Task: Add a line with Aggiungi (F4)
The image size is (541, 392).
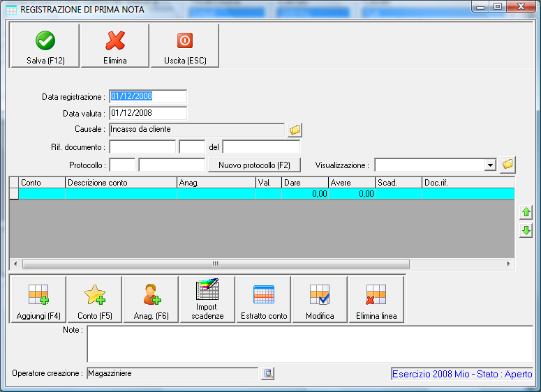Action: [x=38, y=300]
